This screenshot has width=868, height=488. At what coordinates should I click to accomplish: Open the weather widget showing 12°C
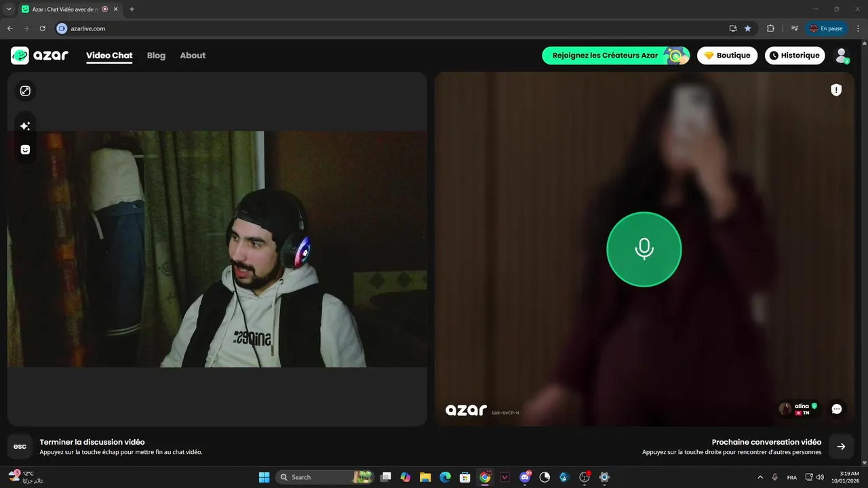(x=26, y=477)
